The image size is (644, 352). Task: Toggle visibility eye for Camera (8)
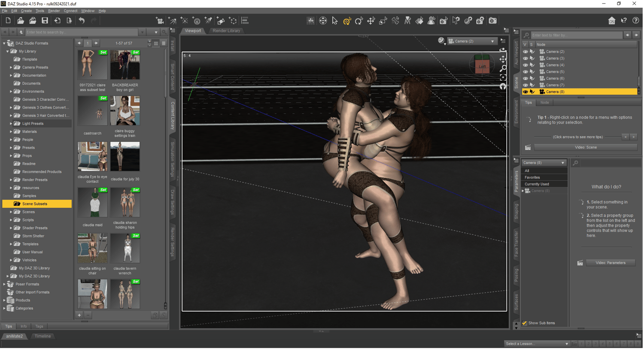pyautogui.click(x=525, y=92)
